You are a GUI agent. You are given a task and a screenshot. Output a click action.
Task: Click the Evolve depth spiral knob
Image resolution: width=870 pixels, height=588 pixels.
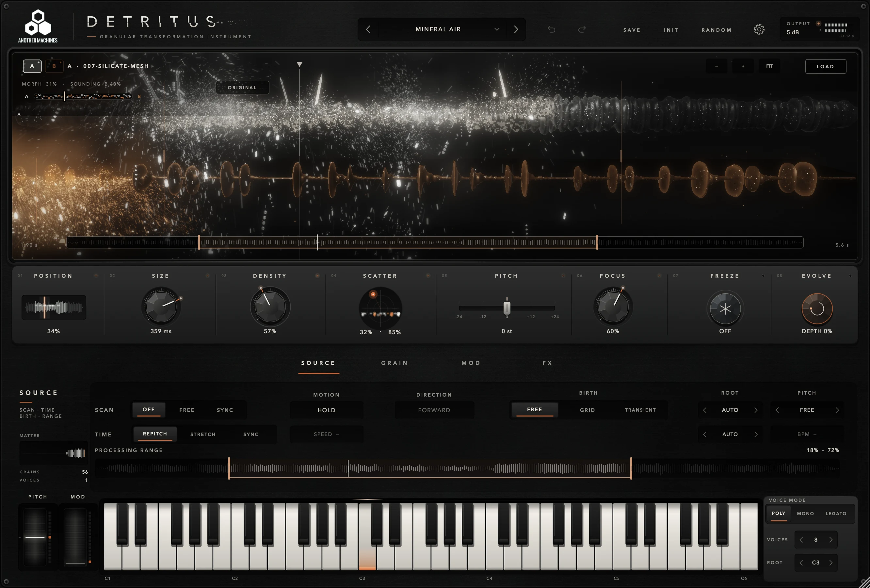coord(817,309)
